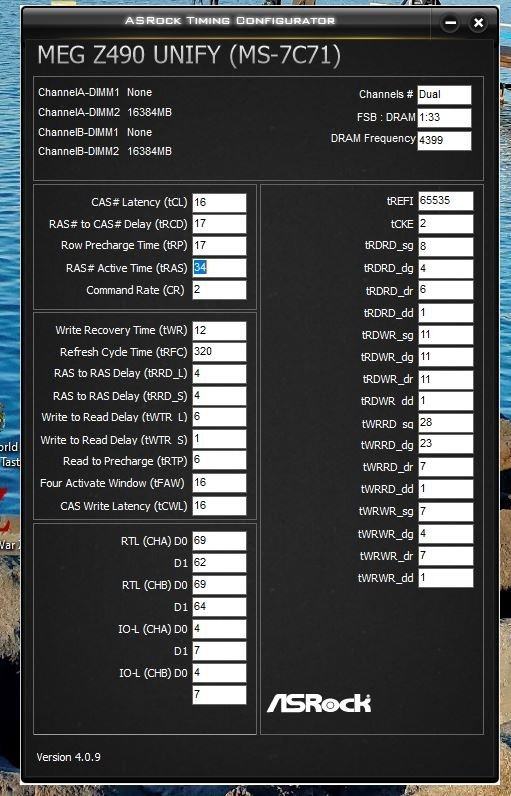This screenshot has height=796, width=511.
Task: Click the RTL (CHB) D0 field
Action: click(219, 585)
